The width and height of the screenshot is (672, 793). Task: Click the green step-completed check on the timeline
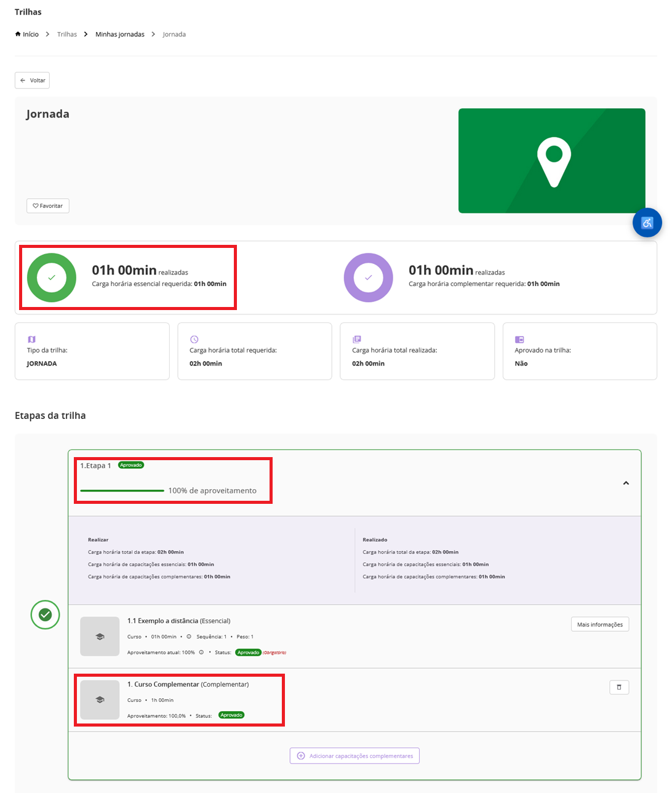(45, 615)
